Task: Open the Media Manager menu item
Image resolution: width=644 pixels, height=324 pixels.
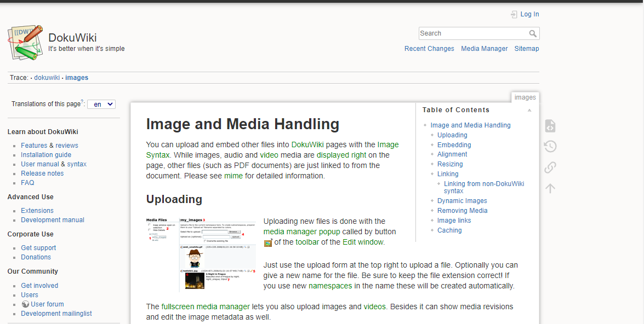Action: pyautogui.click(x=484, y=49)
